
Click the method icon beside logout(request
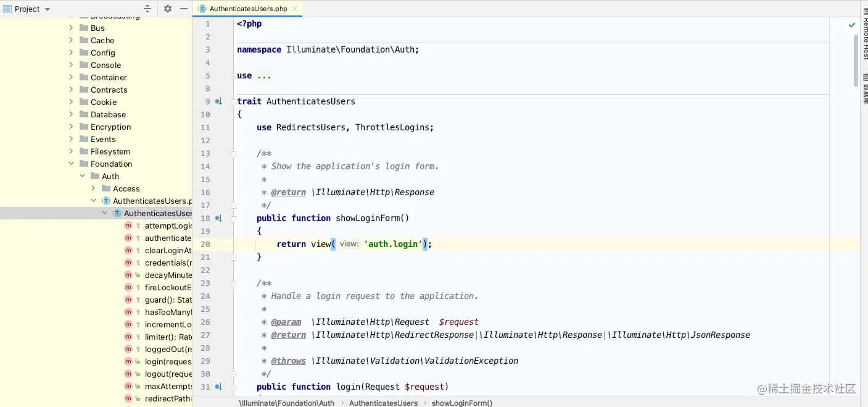coord(128,374)
